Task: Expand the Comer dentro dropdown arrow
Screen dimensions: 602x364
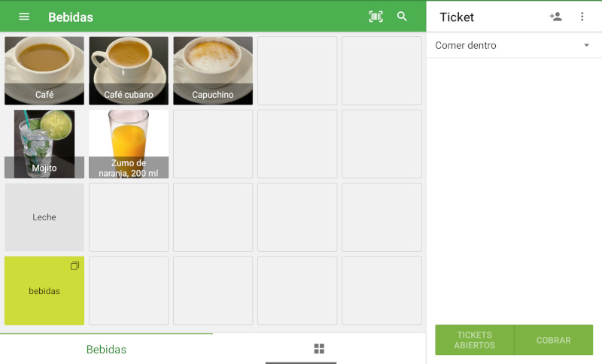Action: click(586, 46)
